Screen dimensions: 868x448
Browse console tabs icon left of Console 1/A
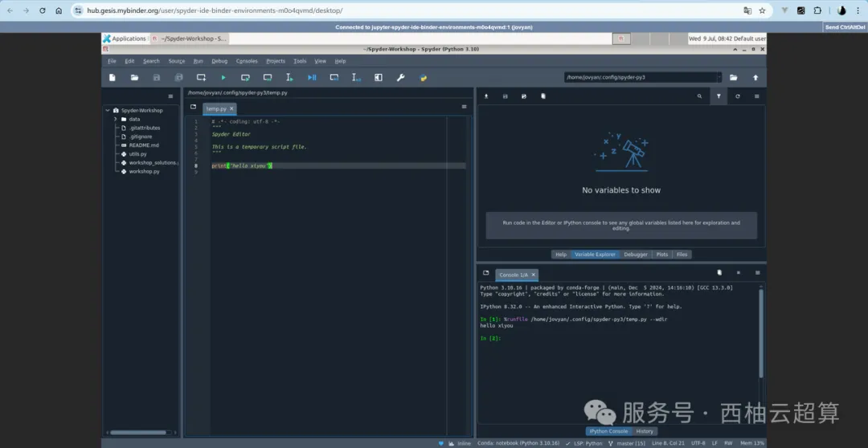[486, 273]
